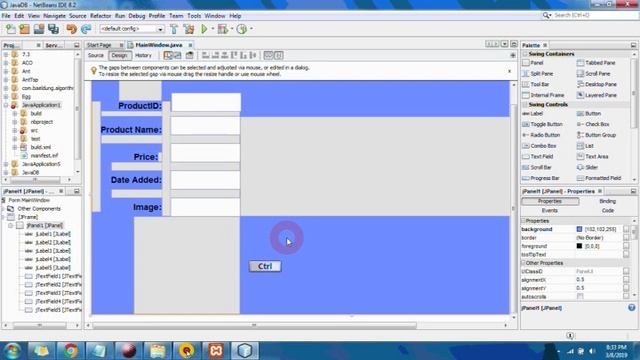This screenshot has height=360, width=640.
Task: Click the Search magnifier icon
Action: 546,16
